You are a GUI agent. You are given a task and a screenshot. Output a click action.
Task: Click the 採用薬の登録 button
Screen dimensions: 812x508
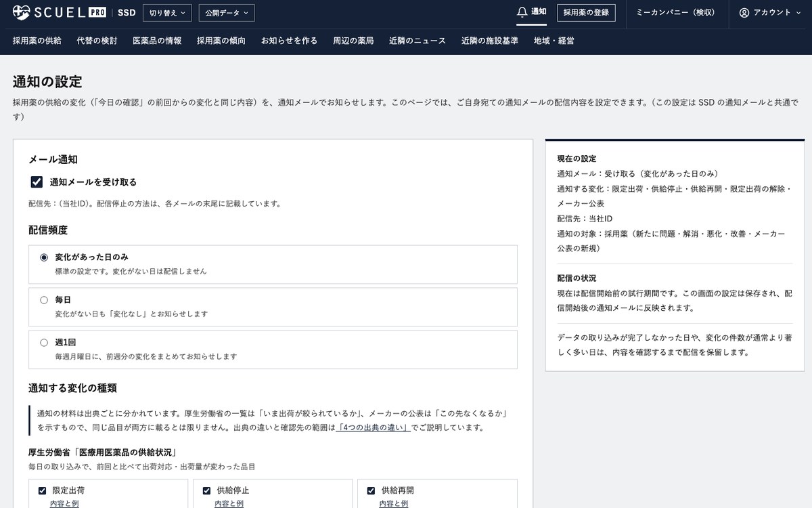tap(586, 12)
